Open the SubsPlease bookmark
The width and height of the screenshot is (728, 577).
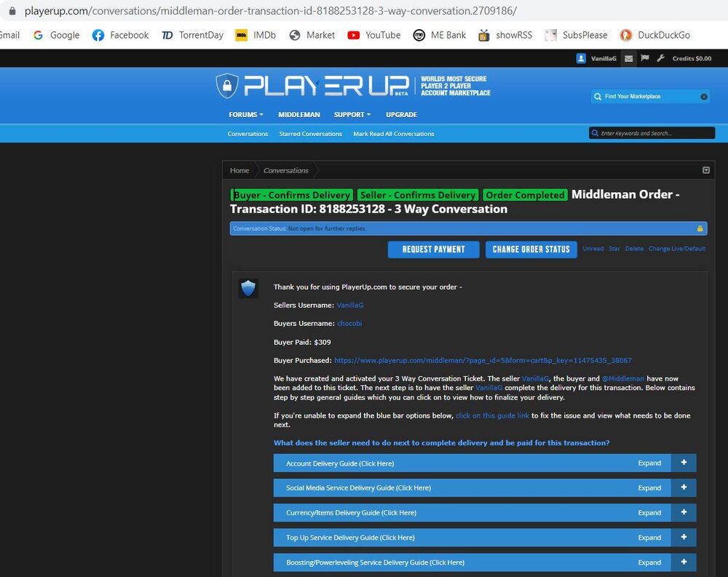(x=576, y=35)
